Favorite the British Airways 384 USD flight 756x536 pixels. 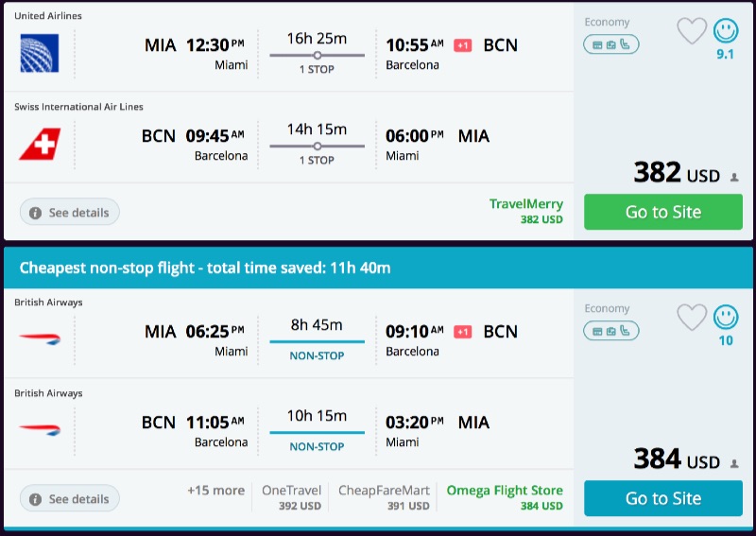point(692,318)
